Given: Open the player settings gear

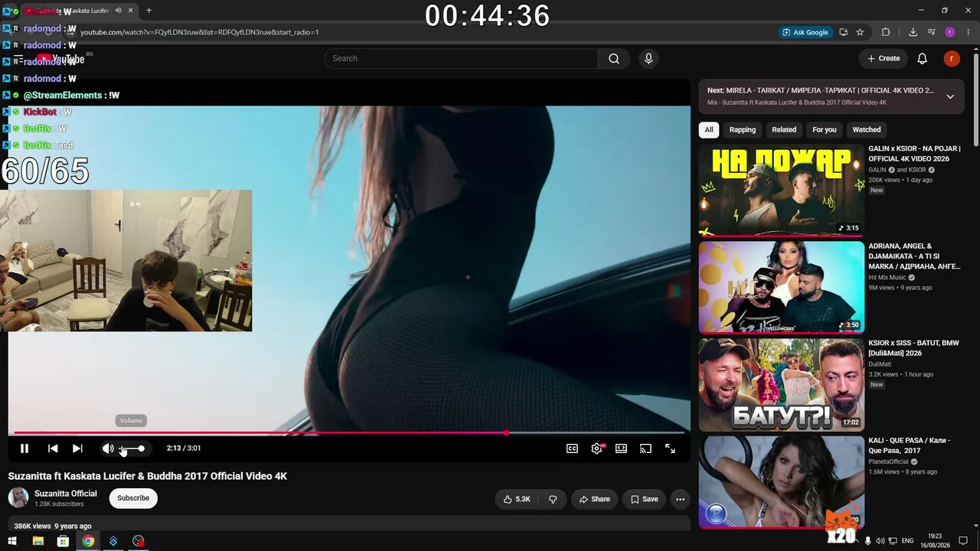Looking at the screenshot, I should 596,448.
